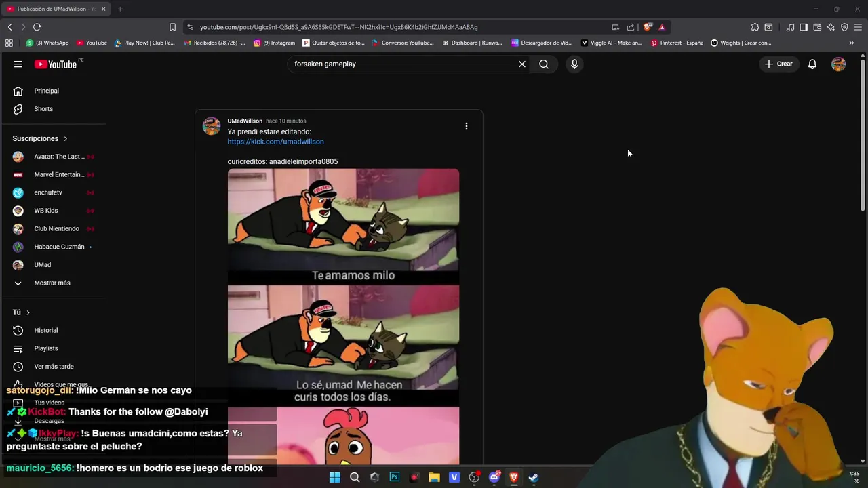The height and width of the screenshot is (488, 868).
Task: Open YouTube notifications bell
Action: coord(812,64)
